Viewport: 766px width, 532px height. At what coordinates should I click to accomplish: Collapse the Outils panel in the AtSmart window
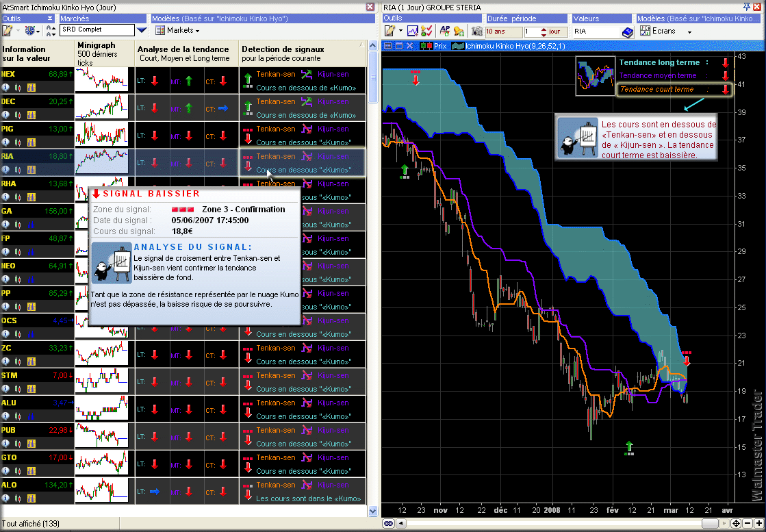click(50, 18)
